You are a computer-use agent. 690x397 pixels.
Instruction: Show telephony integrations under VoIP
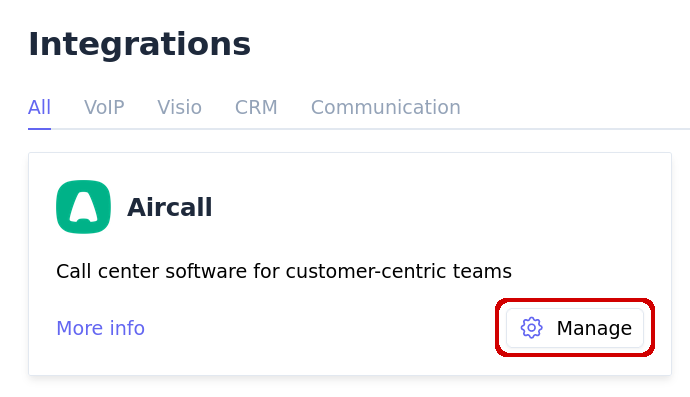(x=104, y=107)
